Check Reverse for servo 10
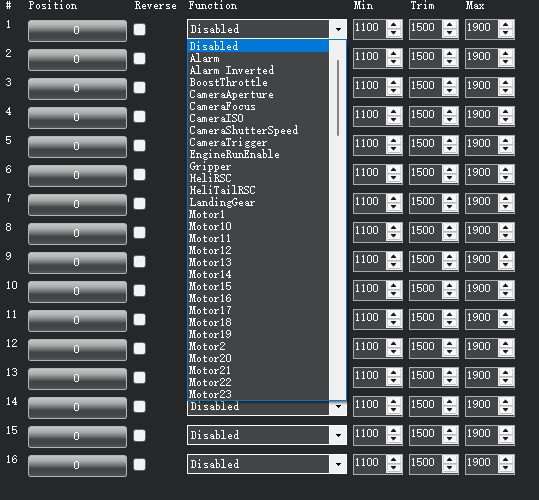The image size is (539, 500). 140,290
